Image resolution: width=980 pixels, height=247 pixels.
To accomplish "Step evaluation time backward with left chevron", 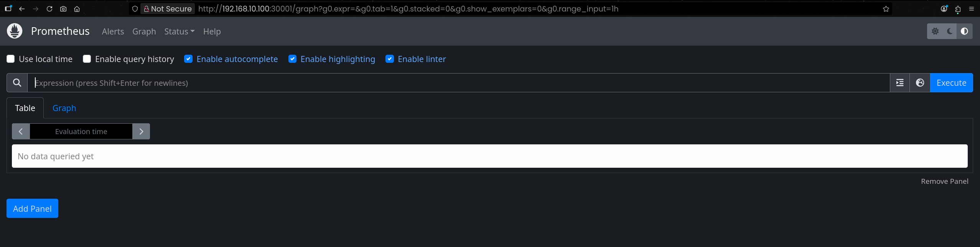I will (21, 131).
